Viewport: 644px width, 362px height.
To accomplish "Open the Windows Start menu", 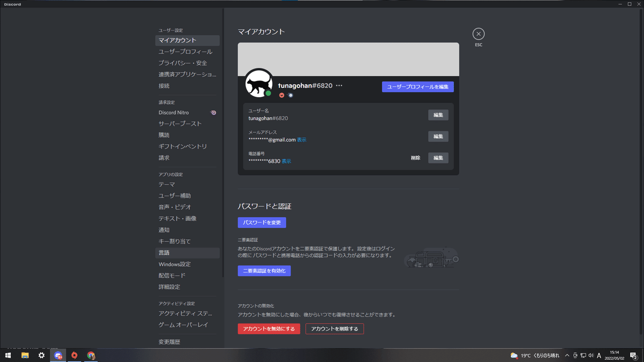I will [x=8, y=355].
